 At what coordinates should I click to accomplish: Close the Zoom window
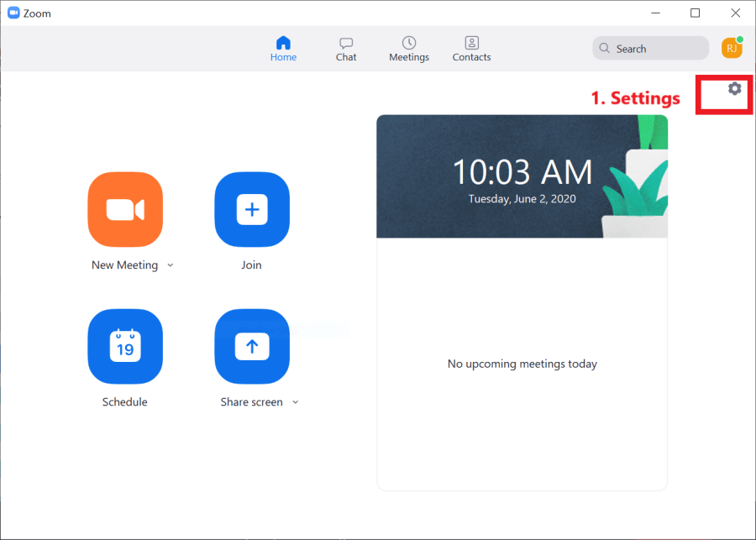tap(735, 13)
